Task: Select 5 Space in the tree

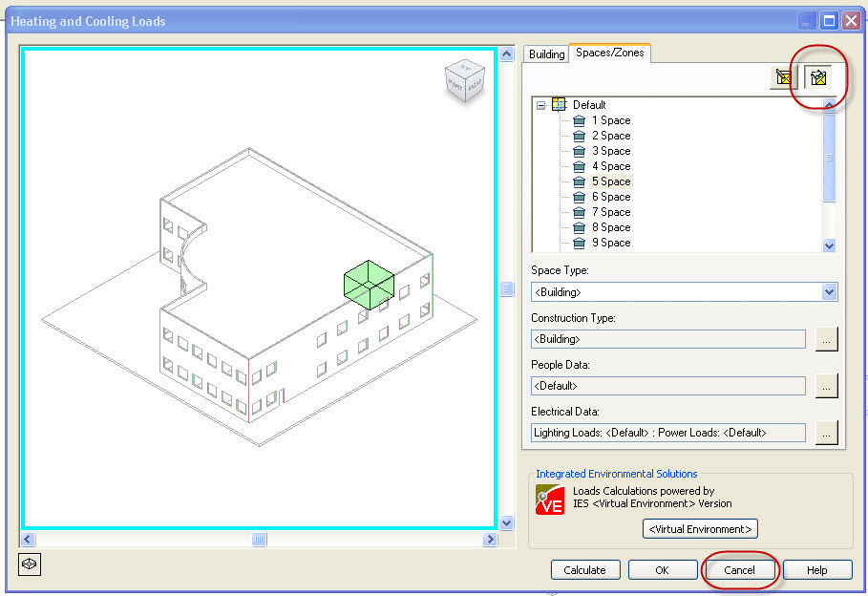Action: [x=611, y=181]
